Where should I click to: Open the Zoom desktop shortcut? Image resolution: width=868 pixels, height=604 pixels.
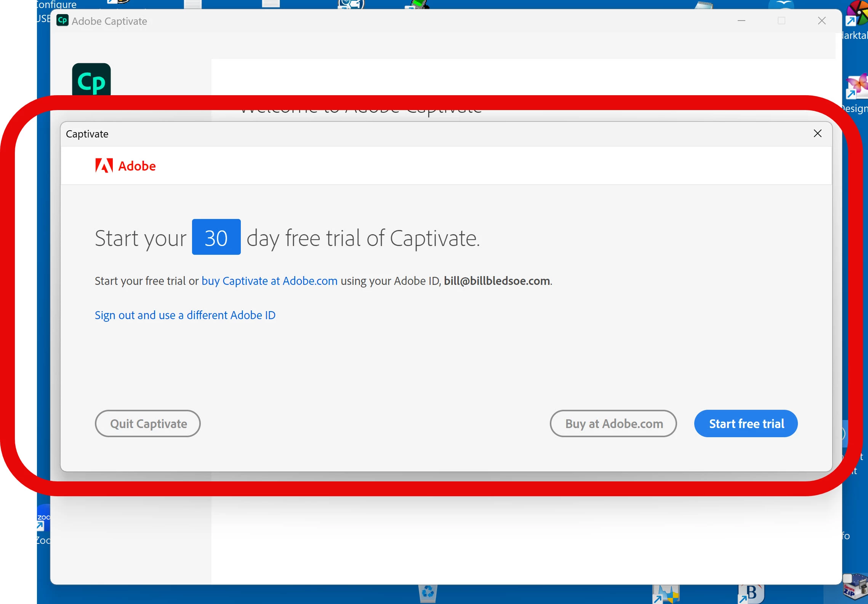[x=43, y=517]
